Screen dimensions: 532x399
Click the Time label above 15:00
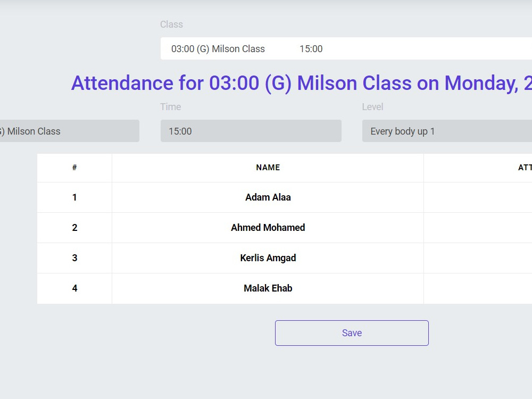pyautogui.click(x=170, y=107)
